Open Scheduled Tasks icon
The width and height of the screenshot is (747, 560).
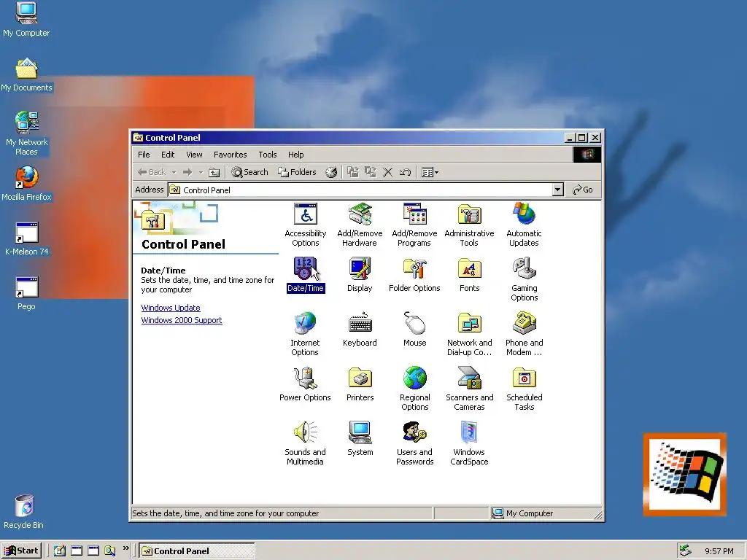(524, 389)
